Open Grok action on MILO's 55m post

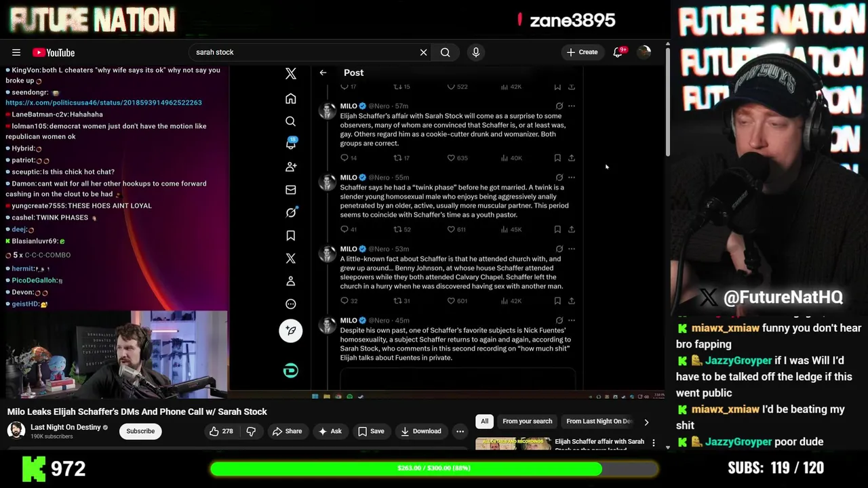pos(559,178)
